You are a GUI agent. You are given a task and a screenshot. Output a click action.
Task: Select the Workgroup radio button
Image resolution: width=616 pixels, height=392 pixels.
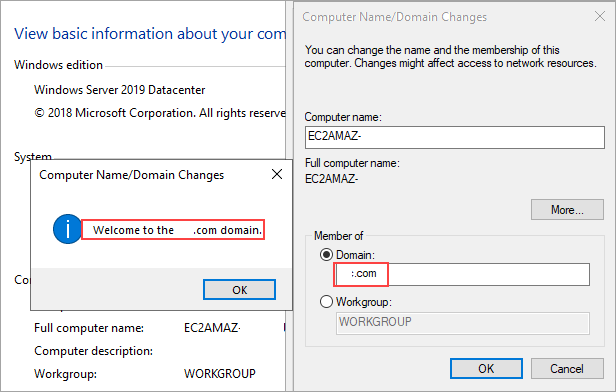[326, 302]
